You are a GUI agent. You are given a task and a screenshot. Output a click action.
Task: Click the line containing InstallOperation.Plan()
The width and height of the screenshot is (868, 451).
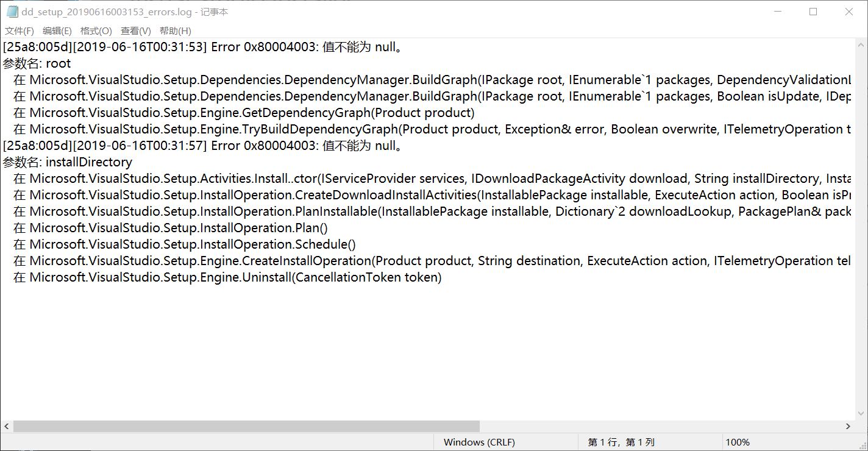[171, 228]
